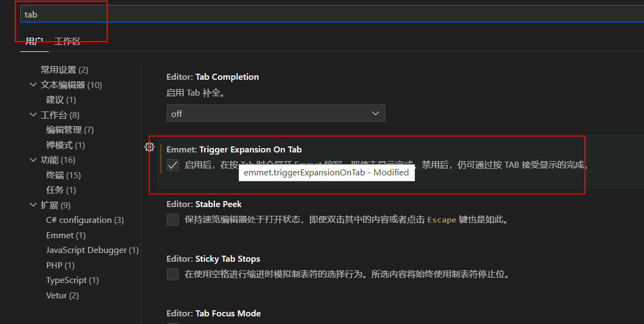Collapse 扩展 tree section

[x=33, y=205]
